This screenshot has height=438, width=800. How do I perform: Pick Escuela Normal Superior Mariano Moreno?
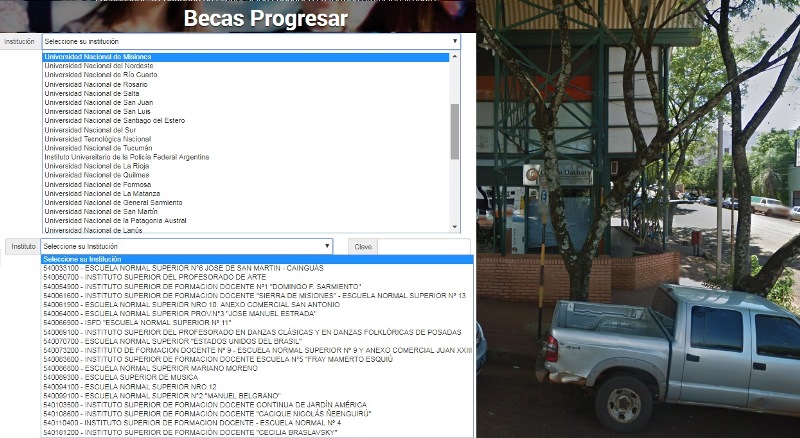[160, 368]
